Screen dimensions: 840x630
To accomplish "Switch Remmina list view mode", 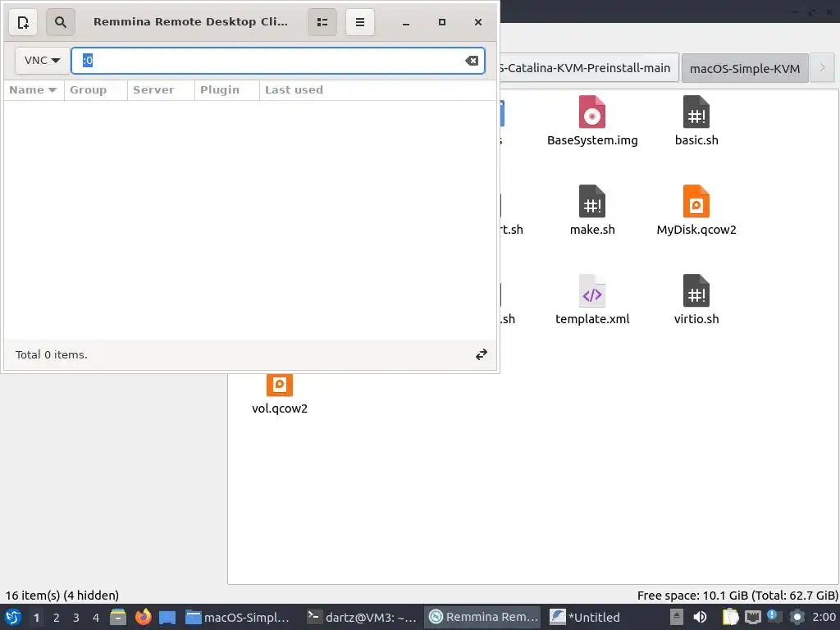I will click(322, 22).
